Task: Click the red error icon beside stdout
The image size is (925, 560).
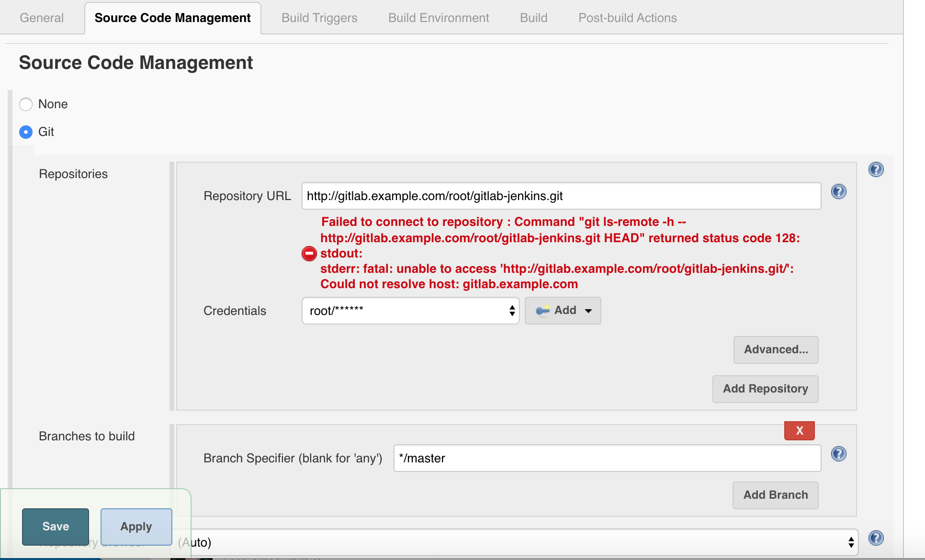Action: 309,253
